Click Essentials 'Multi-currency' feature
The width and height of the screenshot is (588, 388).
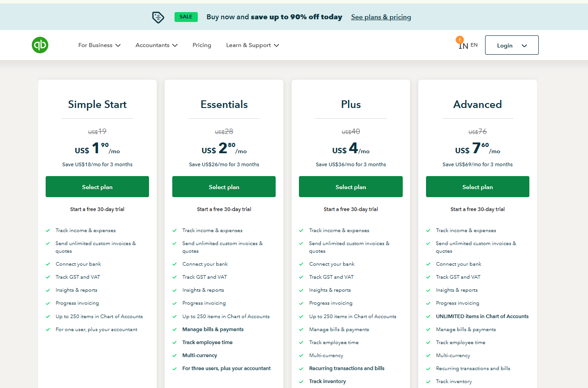click(200, 355)
